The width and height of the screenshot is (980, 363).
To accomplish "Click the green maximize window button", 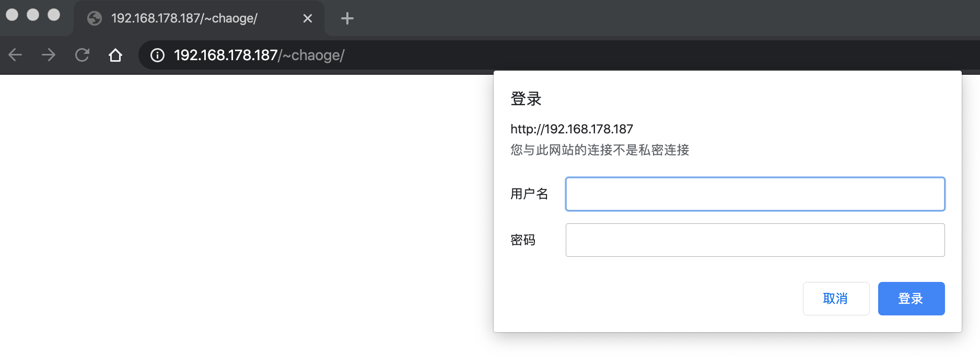I will coord(54,15).
